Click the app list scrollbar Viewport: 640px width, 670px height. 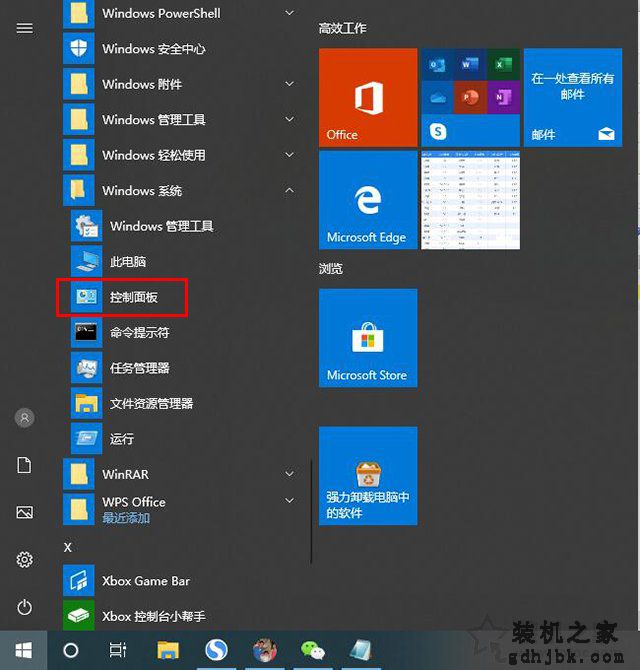click(x=311, y=511)
